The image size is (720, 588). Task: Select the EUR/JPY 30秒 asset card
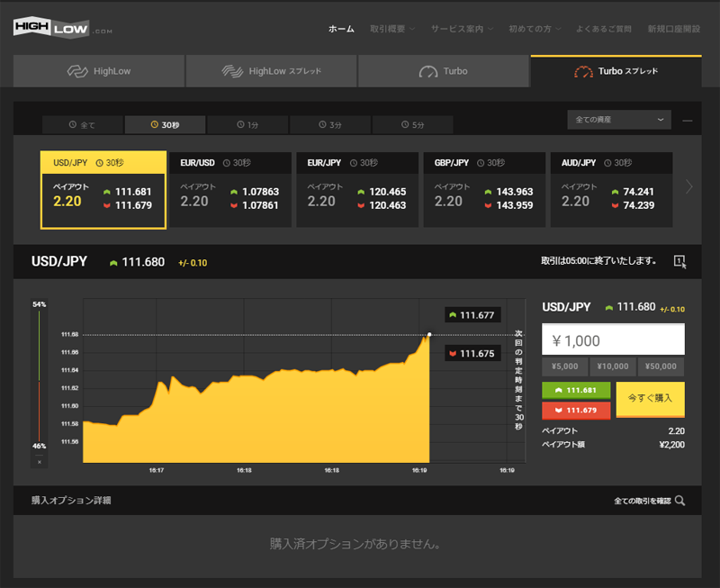click(x=357, y=190)
